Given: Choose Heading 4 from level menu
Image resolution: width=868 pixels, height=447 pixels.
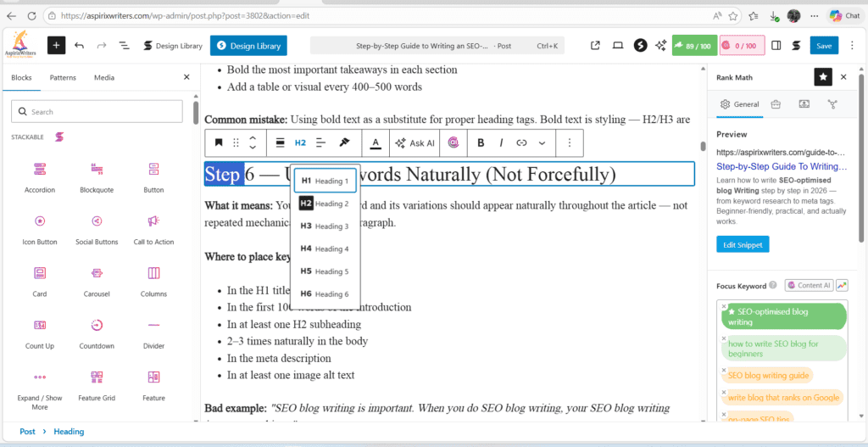Looking at the screenshot, I should click(x=325, y=249).
